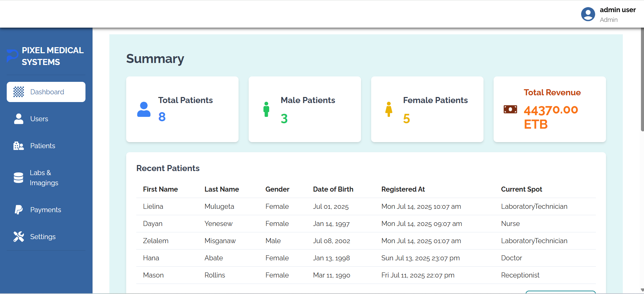
Task: Navigate to the Payments page
Action: [x=46, y=210]
